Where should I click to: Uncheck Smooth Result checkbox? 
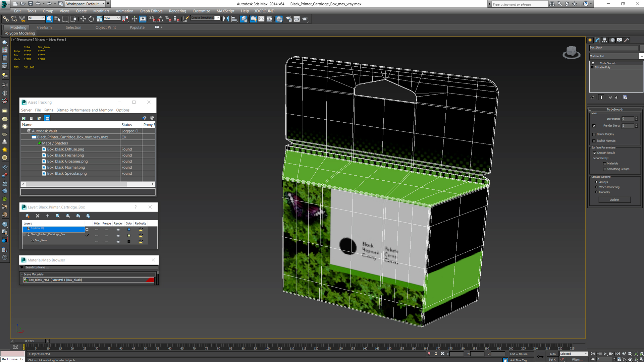tap(594, 153)
